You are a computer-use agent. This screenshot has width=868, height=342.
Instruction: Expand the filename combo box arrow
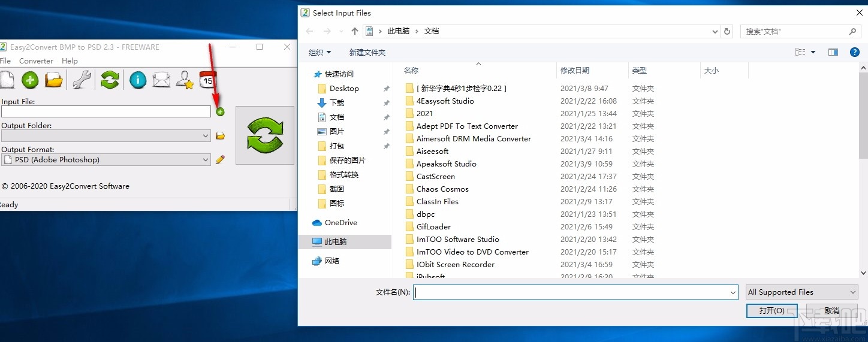(733, 292)
